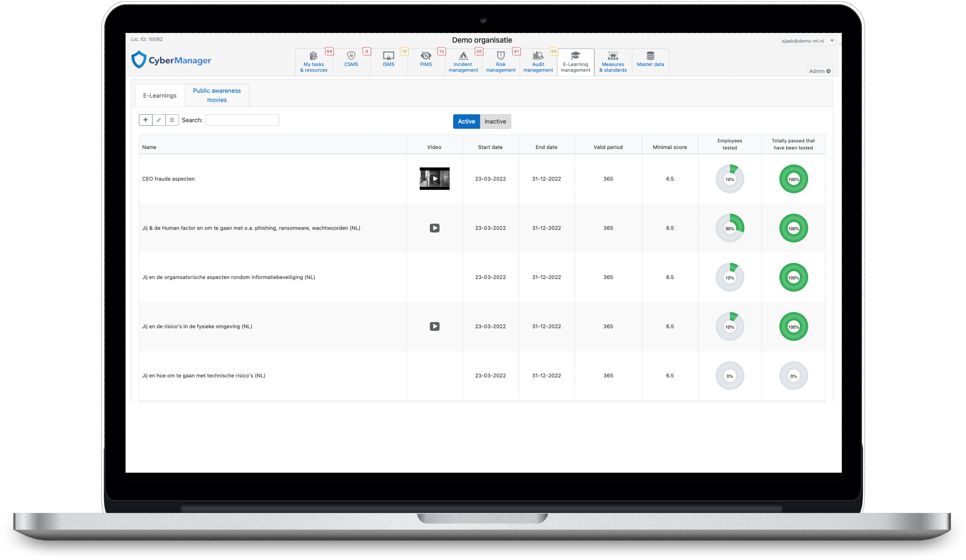Play the CEO fraude aspecten video thumbnail
Viewport: 966px width, 560px height.
[434, 178]
